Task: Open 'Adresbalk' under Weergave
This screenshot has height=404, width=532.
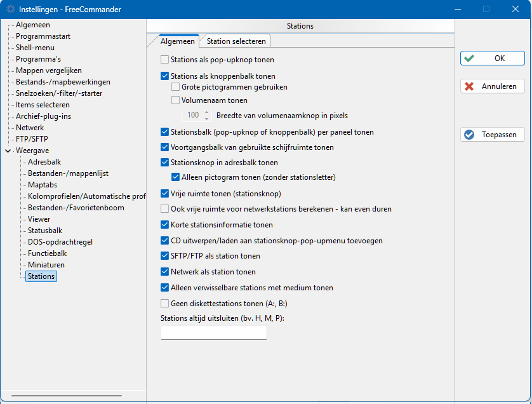Action: click(44, 162)
